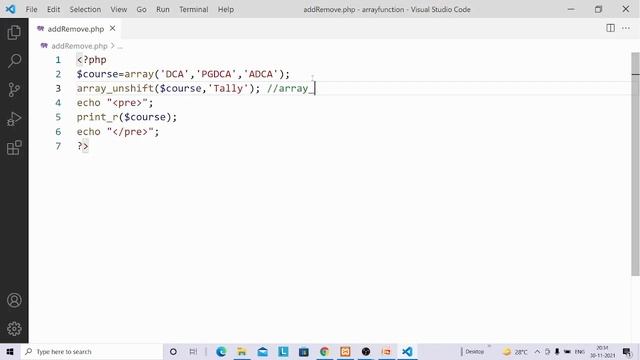
Task: Open the Terminal menu
Action: point(194,9)
